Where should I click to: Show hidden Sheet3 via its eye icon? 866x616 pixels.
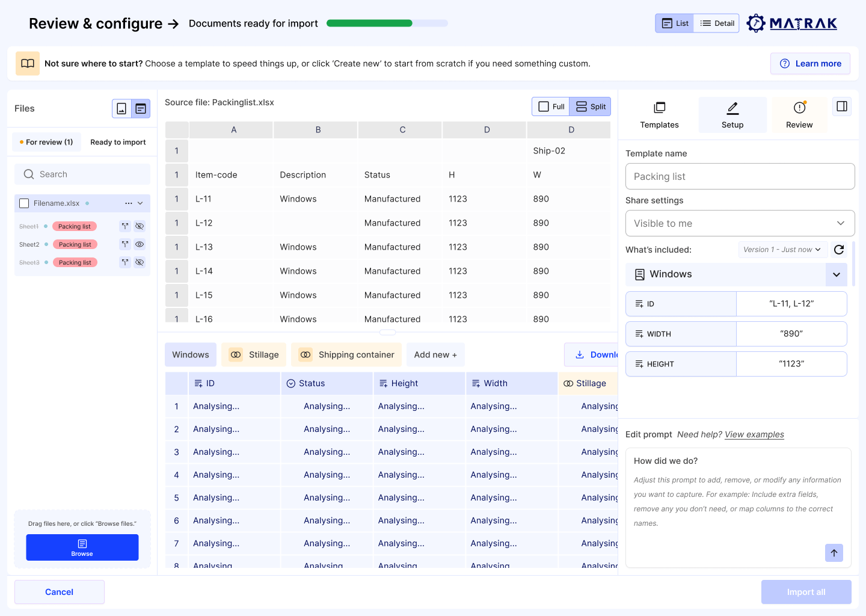(140, 262)
